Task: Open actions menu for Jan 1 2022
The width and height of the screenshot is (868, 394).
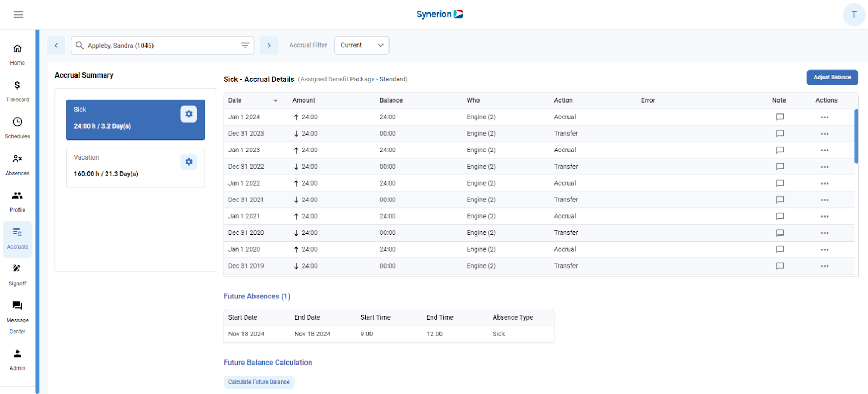Action: [x=825, y=183]
